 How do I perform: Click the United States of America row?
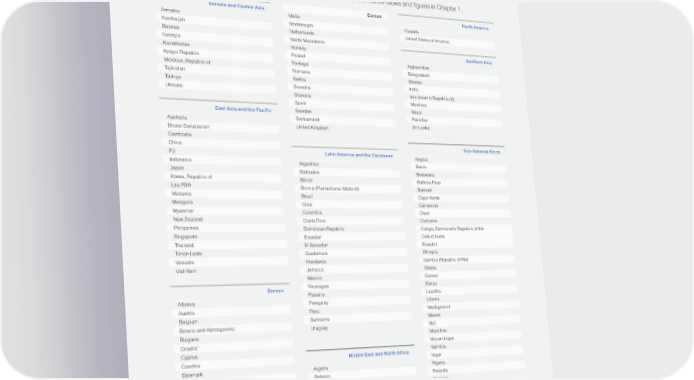(x=449, y=42)
